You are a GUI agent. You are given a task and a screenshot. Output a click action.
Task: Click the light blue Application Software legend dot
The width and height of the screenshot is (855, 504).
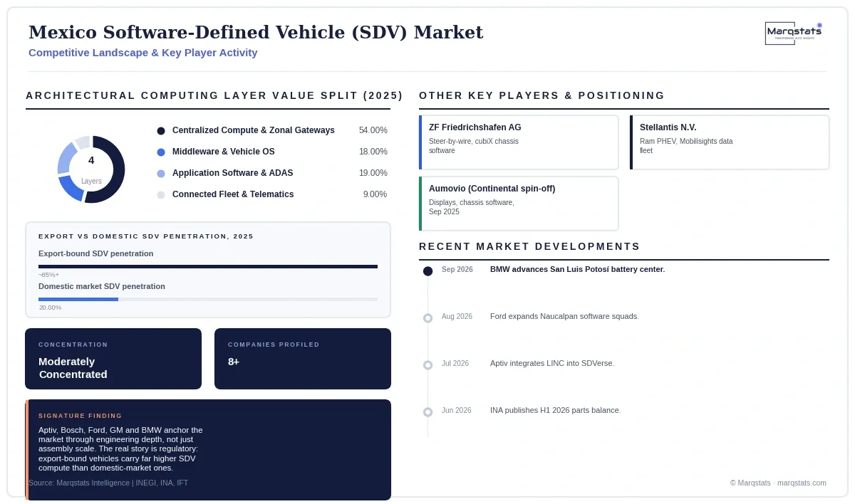pos(161,174)
